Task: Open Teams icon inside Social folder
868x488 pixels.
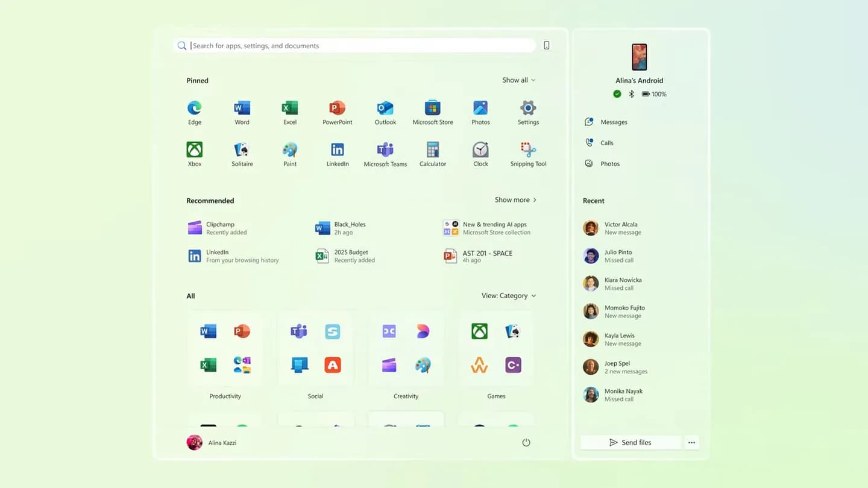Action: point(299,331)
